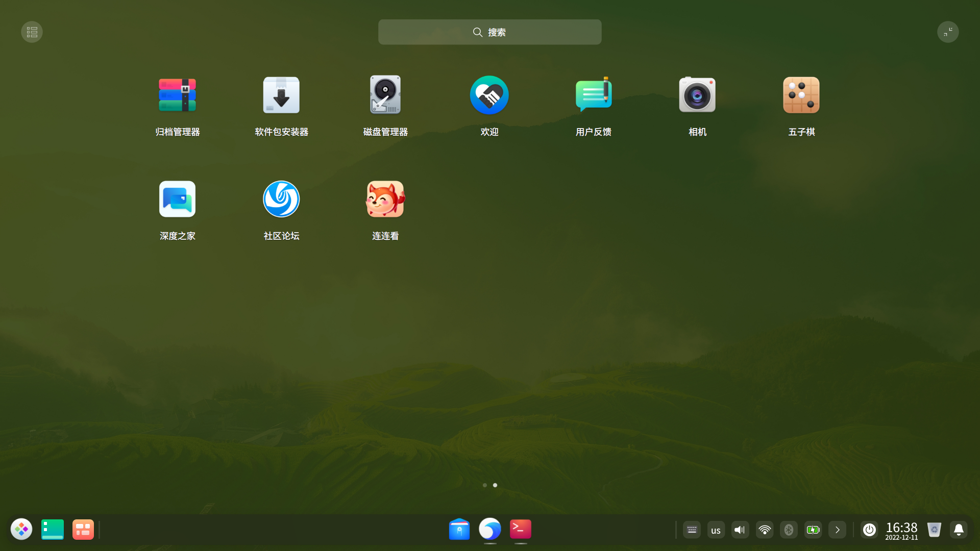Open the Welcome (欢迎) app
Image resolution: width=980 pixels, height=551 pixels.
coord(489,95)
